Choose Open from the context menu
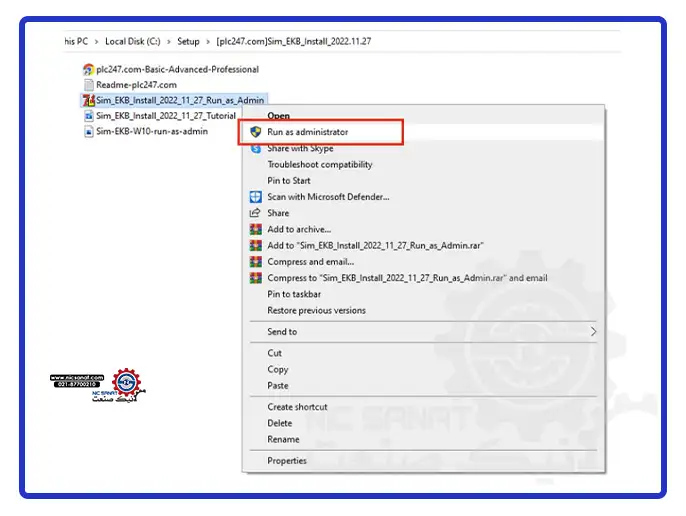Screen dimensions: 686x516 [279, 116]
